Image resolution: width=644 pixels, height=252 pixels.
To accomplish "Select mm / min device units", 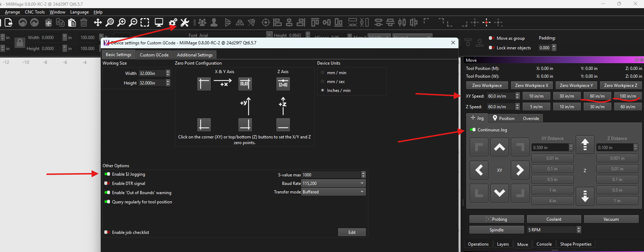I will point(323,73).
